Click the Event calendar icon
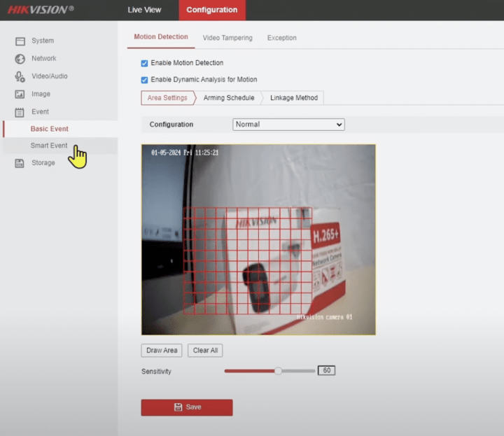504x436 pixels. pos(20,112)
